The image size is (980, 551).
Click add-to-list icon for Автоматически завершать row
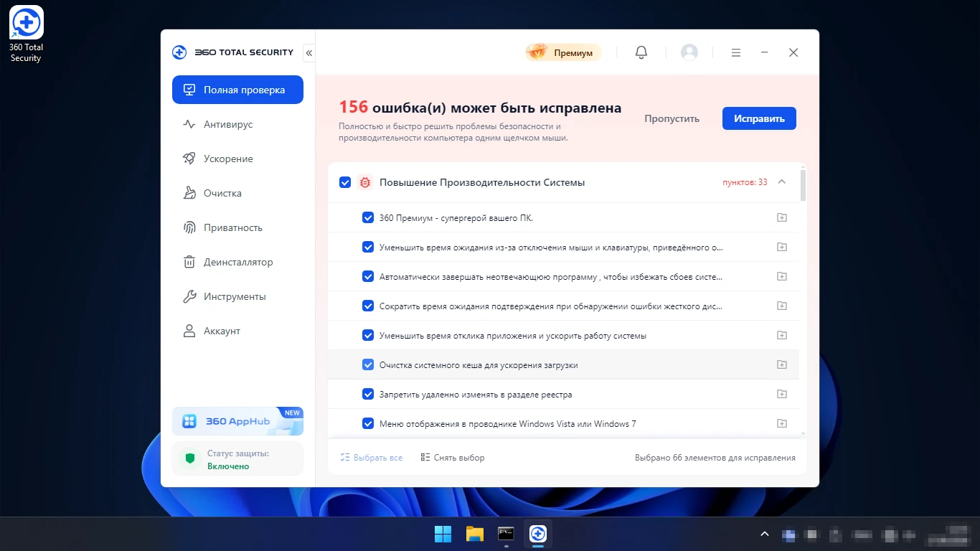782,276
